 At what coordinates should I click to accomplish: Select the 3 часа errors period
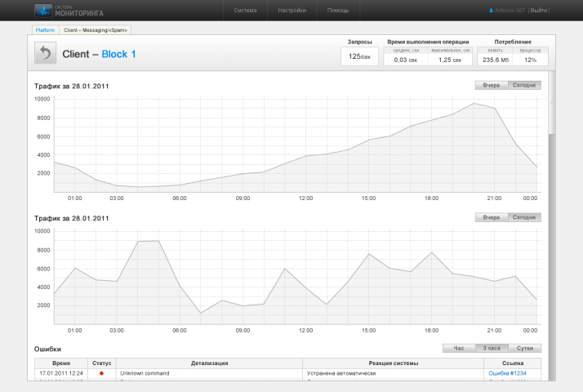click(492, 348)
